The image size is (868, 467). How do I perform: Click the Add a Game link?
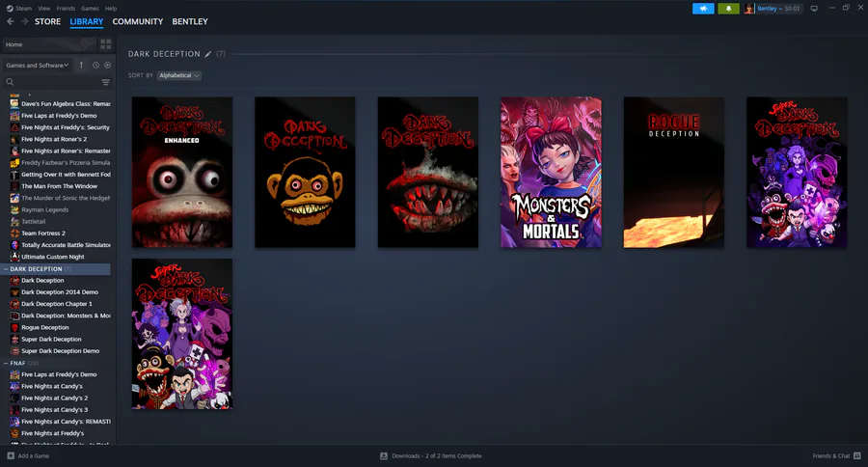(33, 456)
